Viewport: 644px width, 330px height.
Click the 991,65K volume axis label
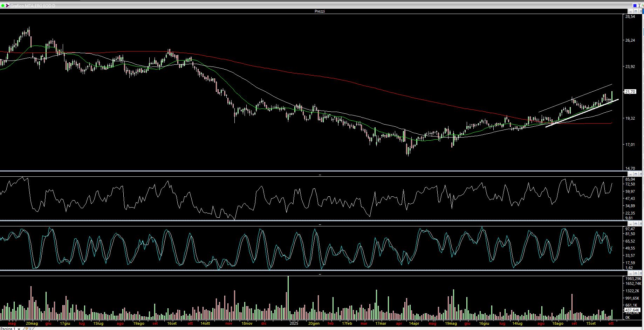(632, 298)
